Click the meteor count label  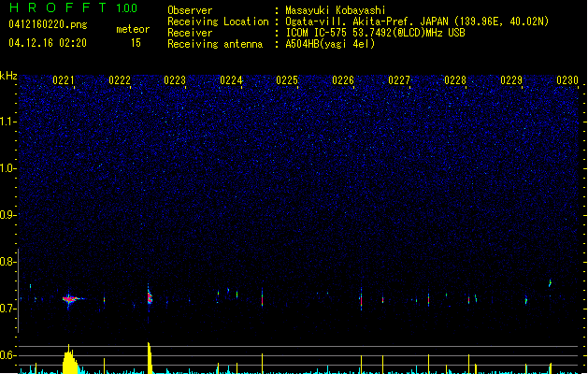pyautogui.click(x=133, y=29)
